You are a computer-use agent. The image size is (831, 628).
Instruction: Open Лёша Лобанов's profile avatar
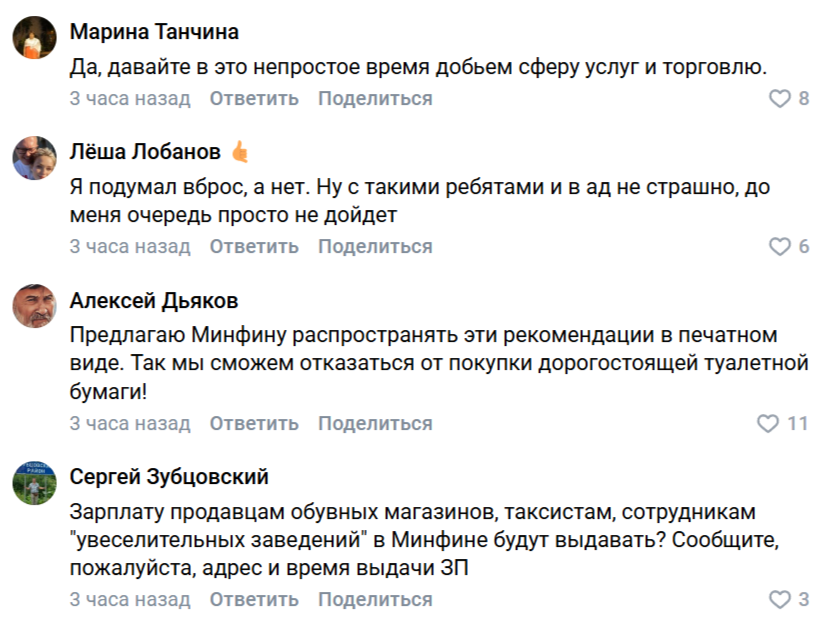tap(34, 157)
